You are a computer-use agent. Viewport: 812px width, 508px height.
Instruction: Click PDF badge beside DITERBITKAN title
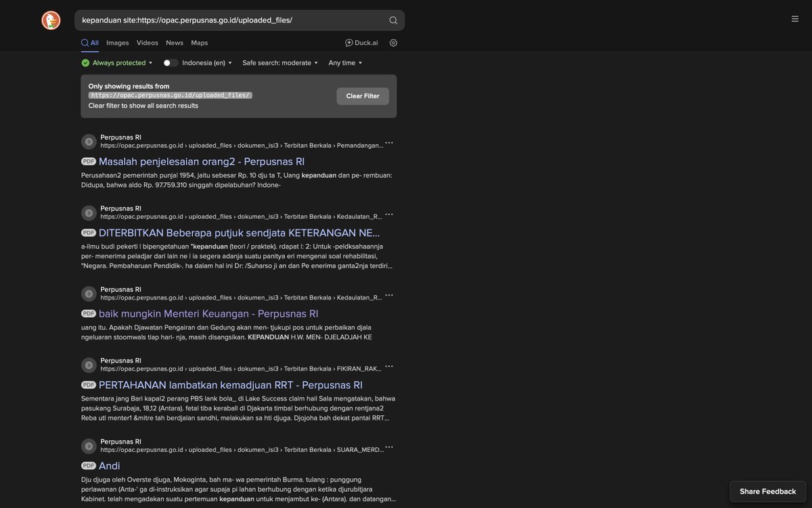[89, 232]
